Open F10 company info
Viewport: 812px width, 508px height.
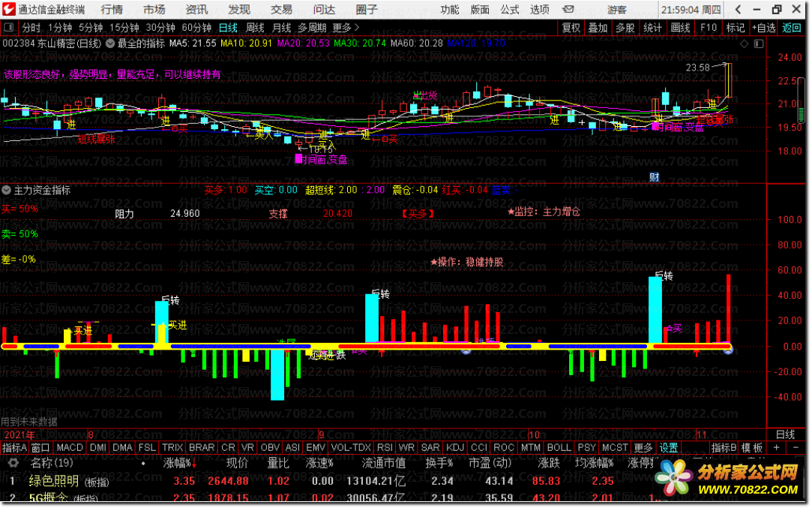pyautogui.click(x=709, y=28)
